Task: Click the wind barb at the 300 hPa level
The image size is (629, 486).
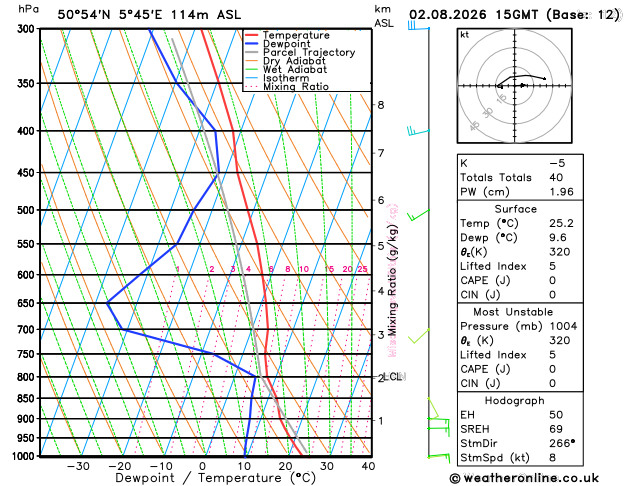Action: pyautogui.click(x=418, y=26)
